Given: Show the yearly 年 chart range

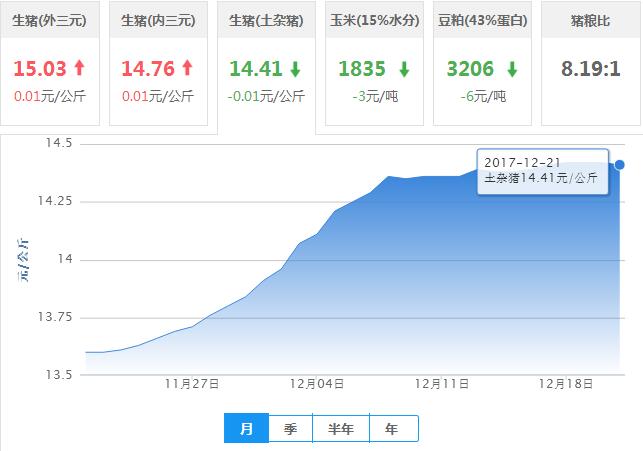Looking at the screenshot, I should click(x=394, y=428).
